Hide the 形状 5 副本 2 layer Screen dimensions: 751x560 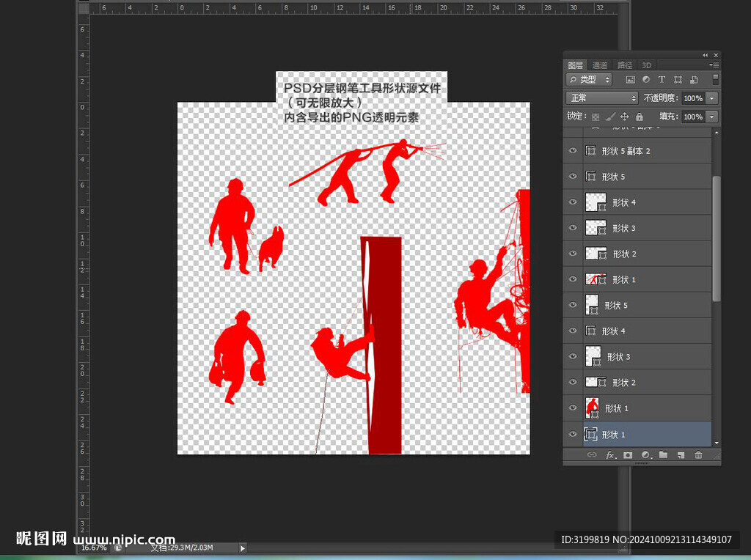coord(574,151)
